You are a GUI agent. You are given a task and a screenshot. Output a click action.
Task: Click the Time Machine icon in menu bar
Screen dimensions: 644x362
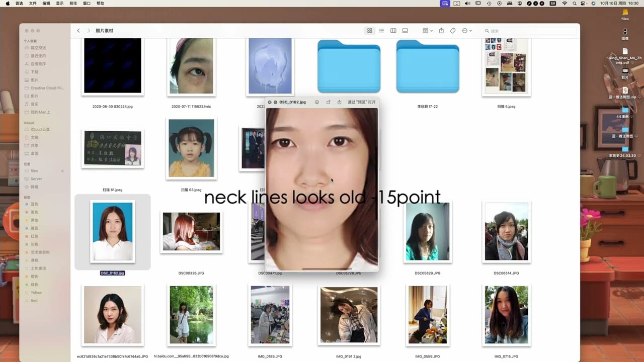tap(489, 4)
